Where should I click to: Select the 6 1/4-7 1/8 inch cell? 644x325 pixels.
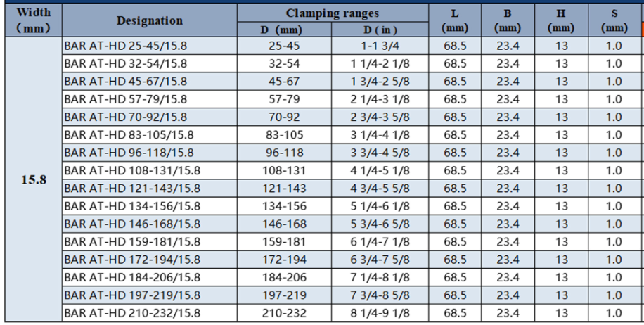pyautogui.click(x=381, y=242)
